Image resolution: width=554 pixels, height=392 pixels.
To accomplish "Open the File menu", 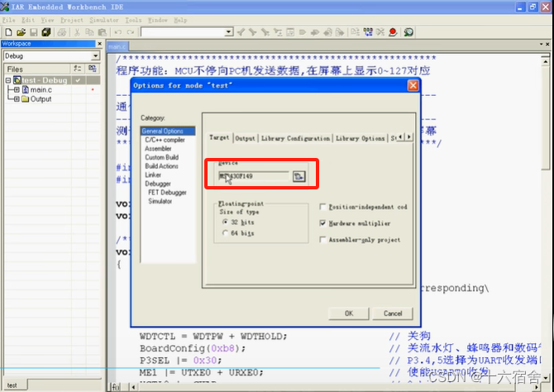I will point(9,20).
